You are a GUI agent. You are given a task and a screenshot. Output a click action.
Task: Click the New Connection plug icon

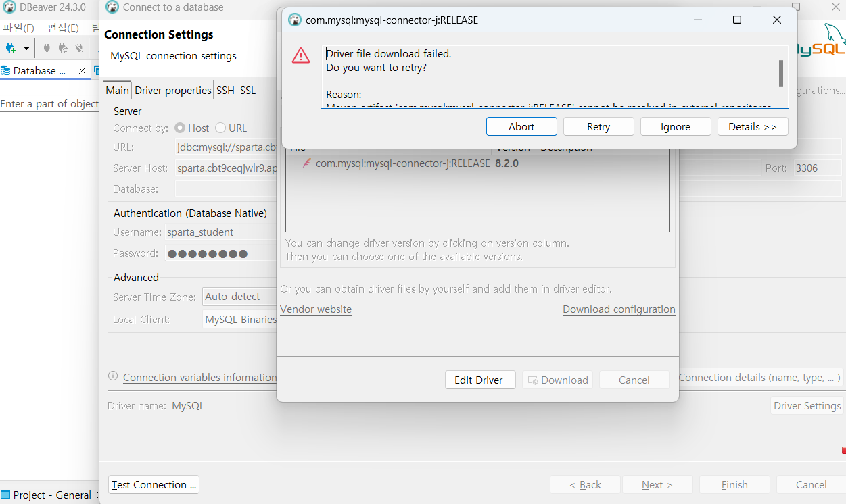tap(11, 48)
